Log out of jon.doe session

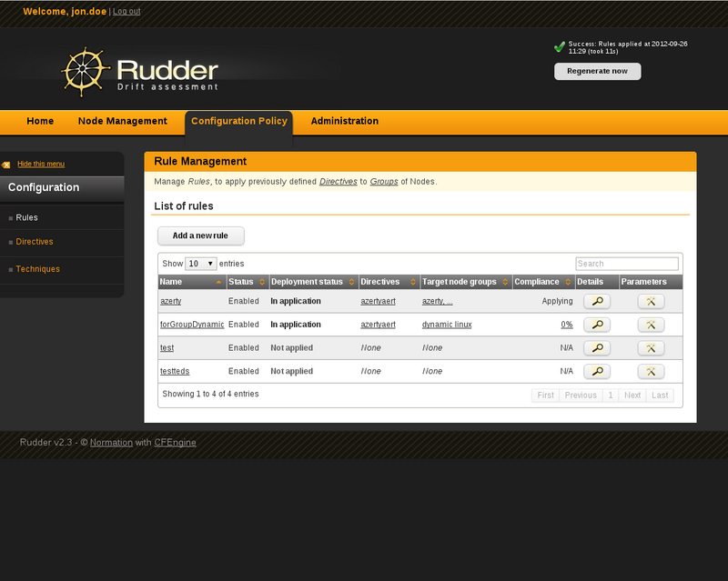(126, 11)
